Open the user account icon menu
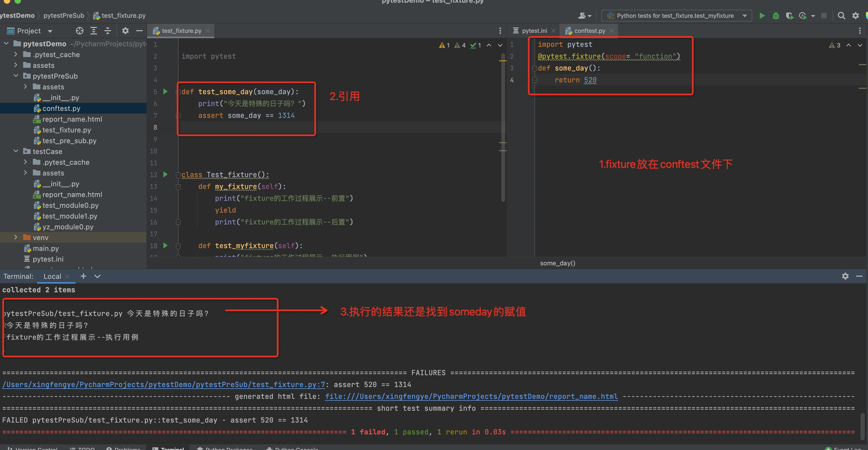 (584, 16)
